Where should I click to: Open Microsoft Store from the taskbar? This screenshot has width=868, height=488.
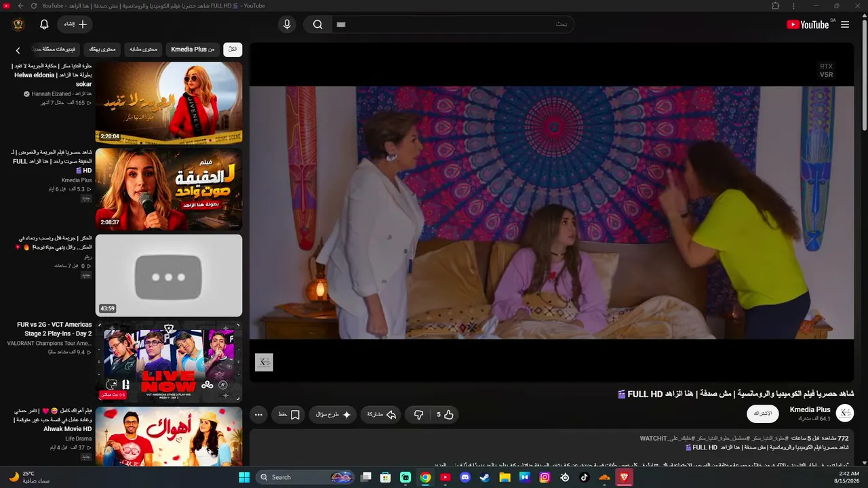tap(386, 477)
